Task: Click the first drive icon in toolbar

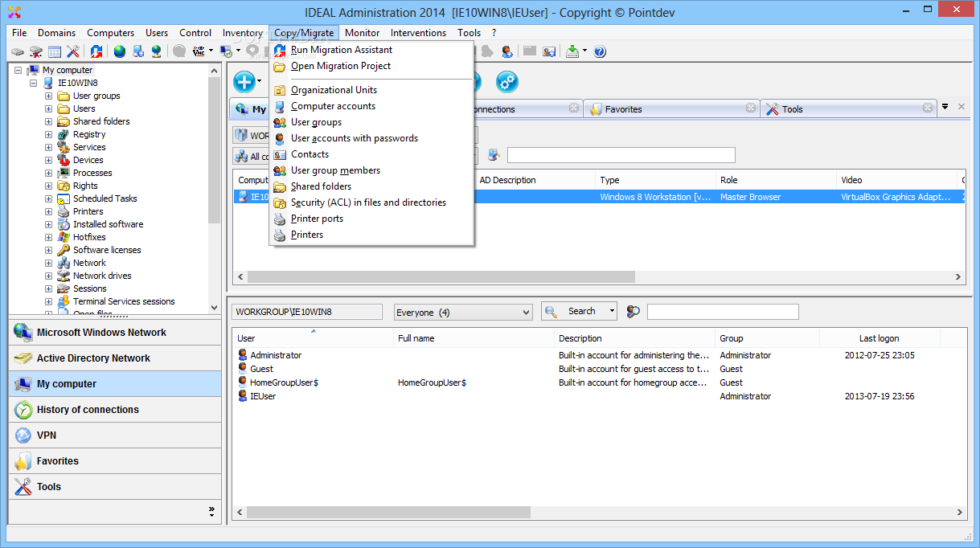Action: click(x=18, y=51)
